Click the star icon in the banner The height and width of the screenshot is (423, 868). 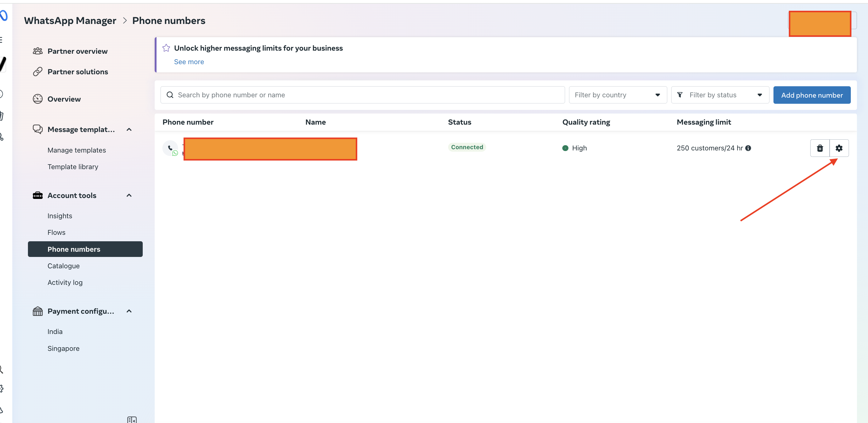point(166,48)
